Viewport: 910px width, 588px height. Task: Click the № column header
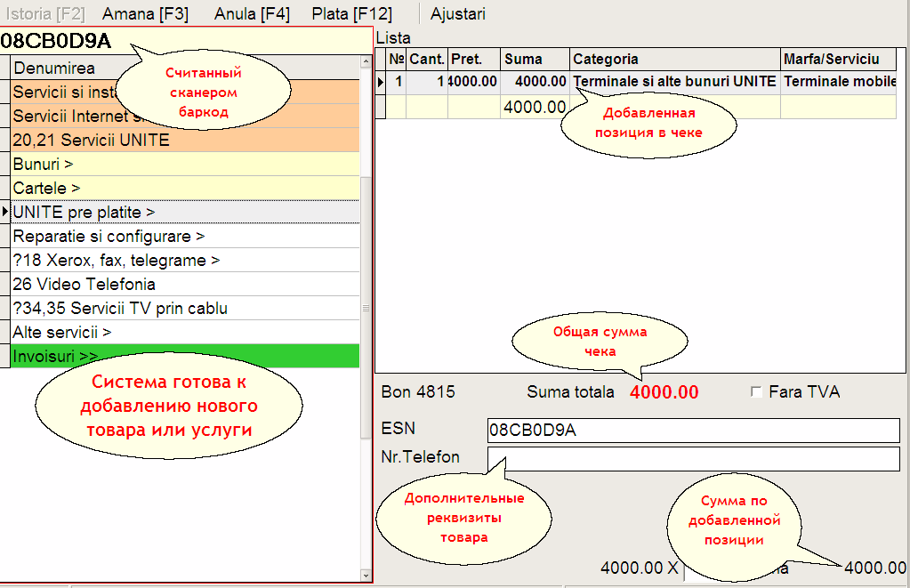coord(397,60)
